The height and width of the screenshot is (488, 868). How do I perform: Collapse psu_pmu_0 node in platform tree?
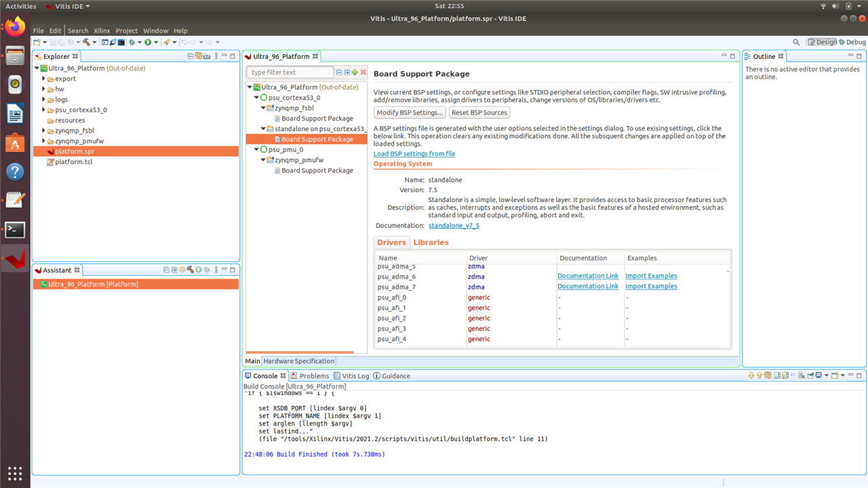(x=256, y=150)
